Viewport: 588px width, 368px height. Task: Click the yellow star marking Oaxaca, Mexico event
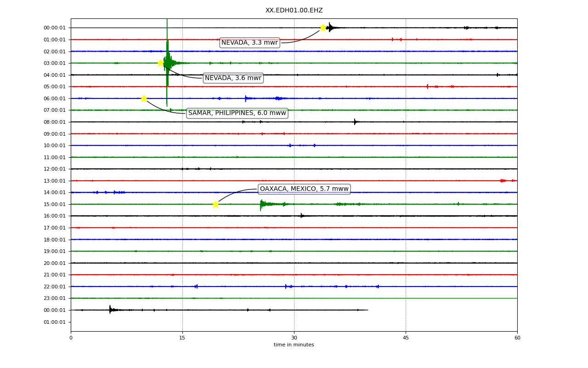point(215,204)
